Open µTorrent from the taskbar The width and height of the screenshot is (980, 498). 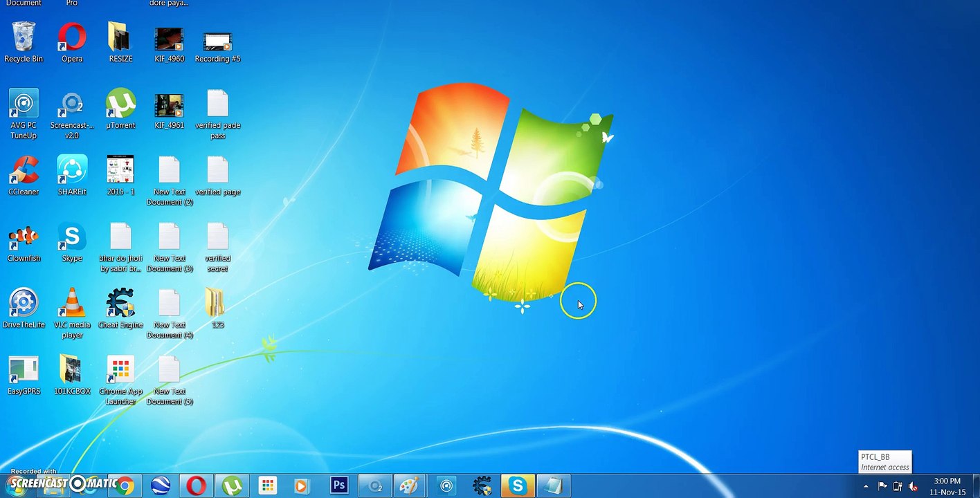point(232,486)
